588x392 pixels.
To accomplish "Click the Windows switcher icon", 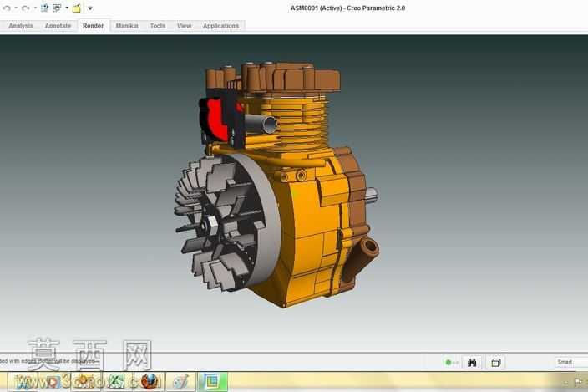I will [58, 8].
